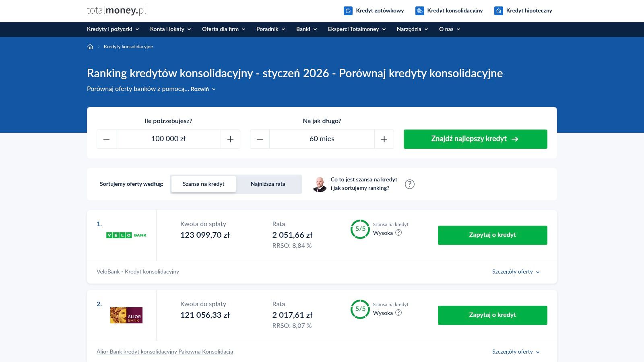Open Banki dropdown menu
This screenshot has height=362, width=644.
pyautogui.click(x=307, y=29)
